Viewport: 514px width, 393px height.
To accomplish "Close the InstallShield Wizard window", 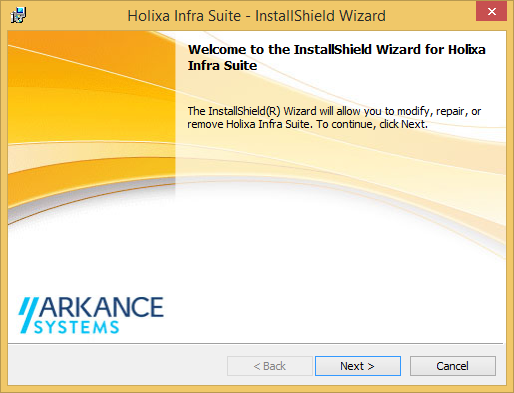I will tap(491, 12).
